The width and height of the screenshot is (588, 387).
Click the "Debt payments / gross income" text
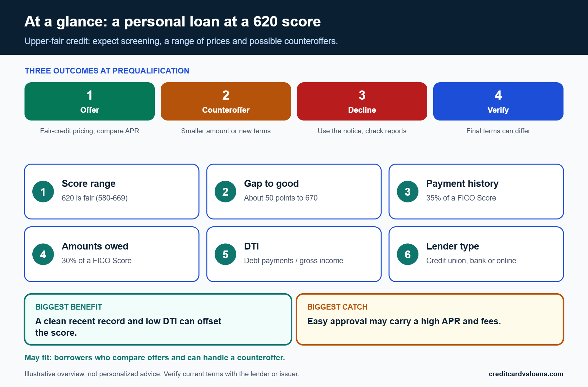pos(294,261)
